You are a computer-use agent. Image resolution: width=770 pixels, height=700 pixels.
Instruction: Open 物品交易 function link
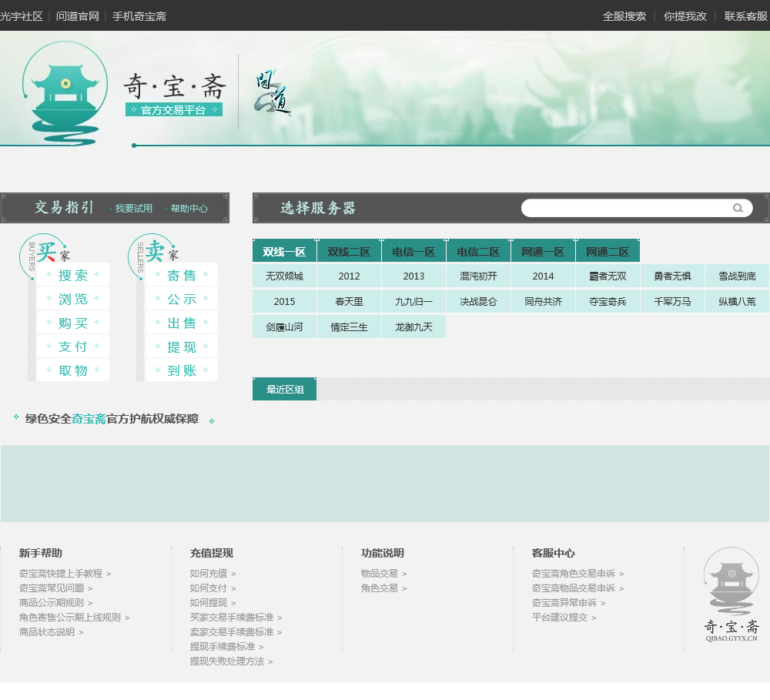click(383, 573)
